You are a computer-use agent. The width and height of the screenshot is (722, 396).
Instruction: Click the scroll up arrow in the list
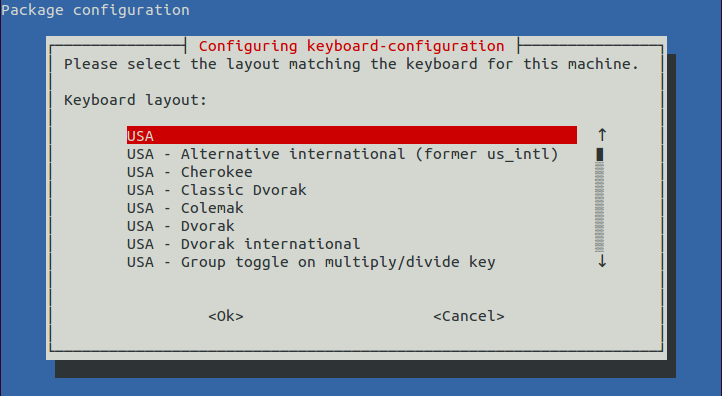pyautogui.click(x=602, y=135)
